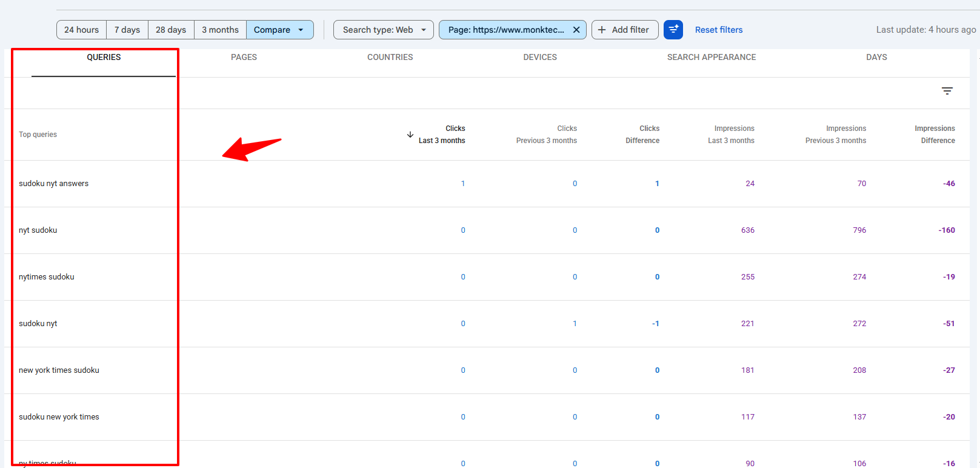The width and height of the screenshot is (980, 468).
Task: Sort by Clicks Difference column
Action: tap(642, 135)
